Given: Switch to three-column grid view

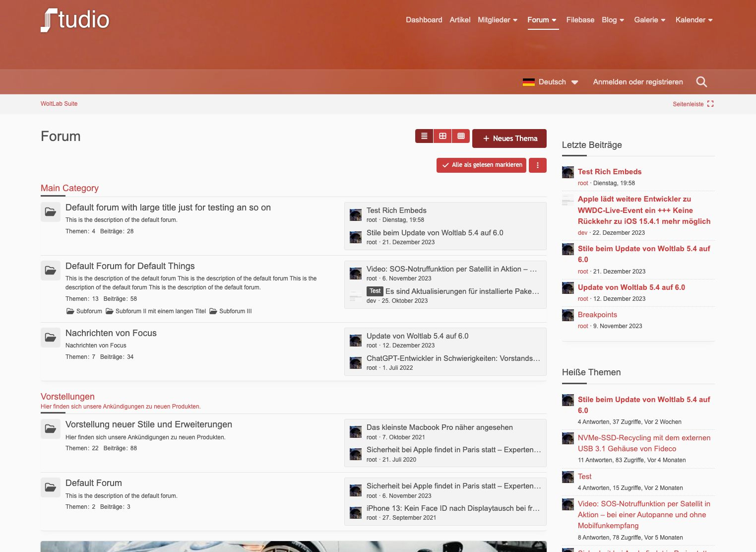Looking at the screenshot, I should [461, 136].
